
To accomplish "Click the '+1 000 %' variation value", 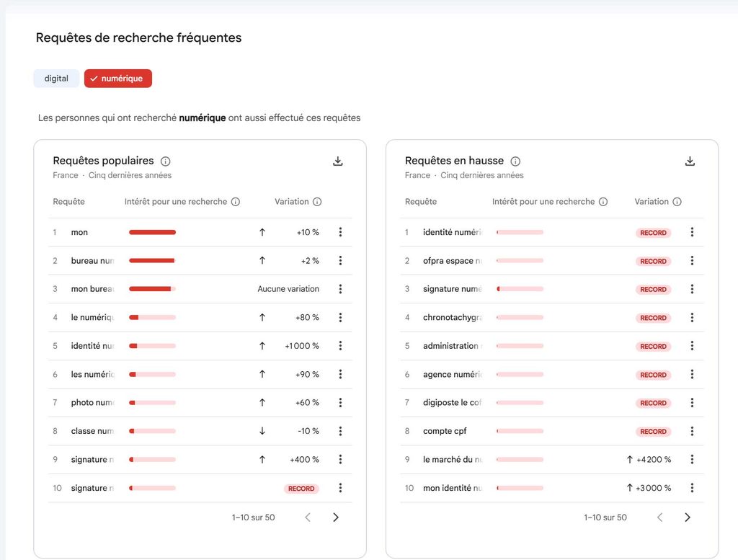I will pos(302,346).
